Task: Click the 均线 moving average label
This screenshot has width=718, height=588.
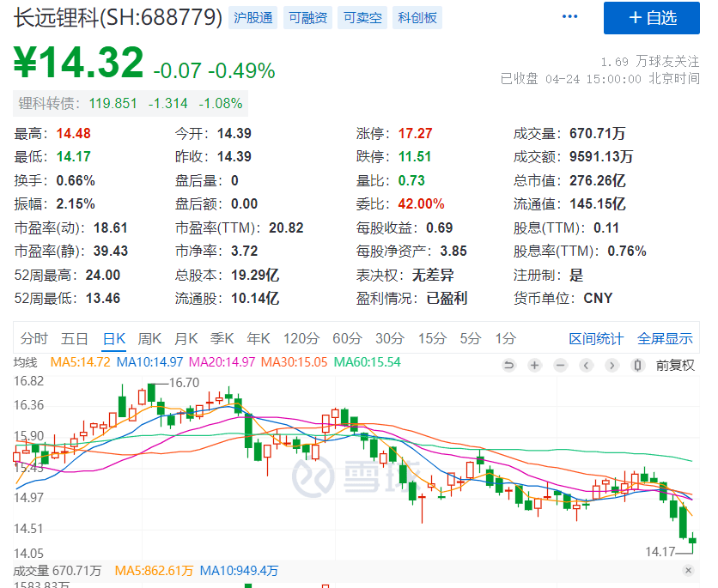Action: coord(25,362)
